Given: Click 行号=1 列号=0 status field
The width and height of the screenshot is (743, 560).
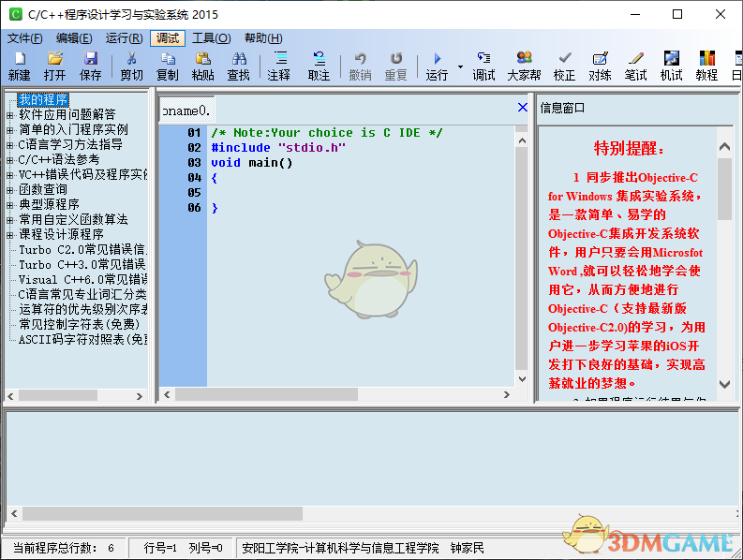Looking at the screenshot, I should pyautogui.click(x=183, y=549).
